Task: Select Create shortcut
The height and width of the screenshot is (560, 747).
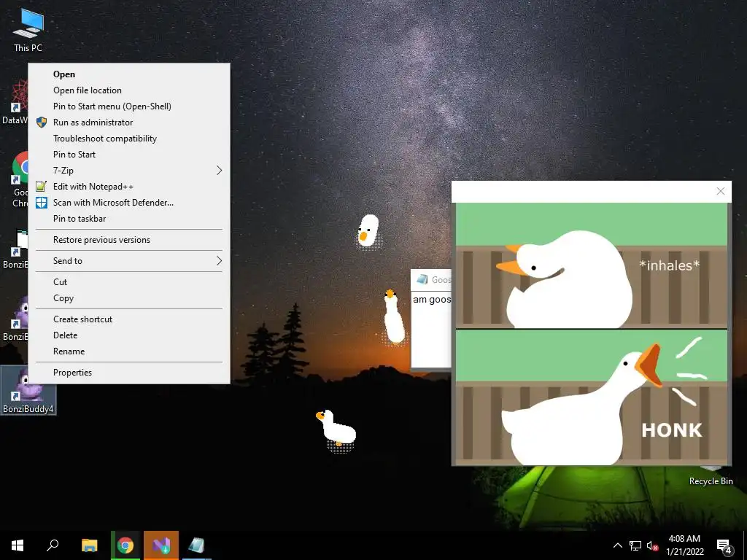Action: [x=129, y=319]
